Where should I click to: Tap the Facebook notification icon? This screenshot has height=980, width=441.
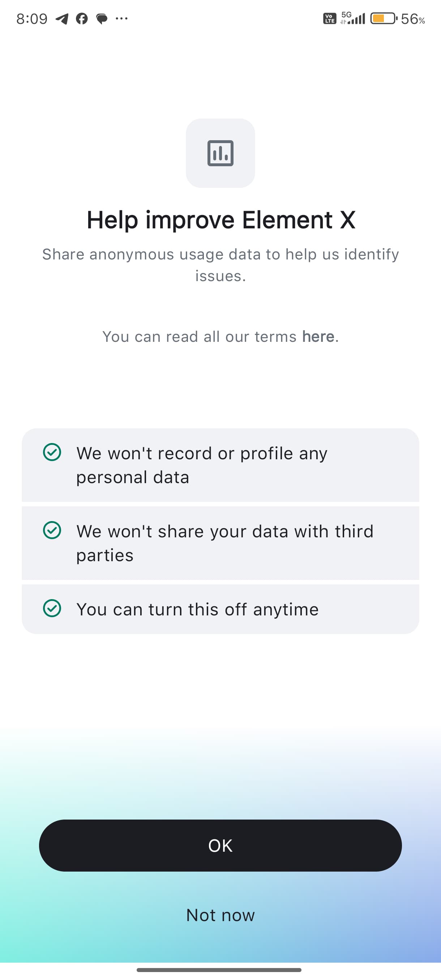point(82,18)
